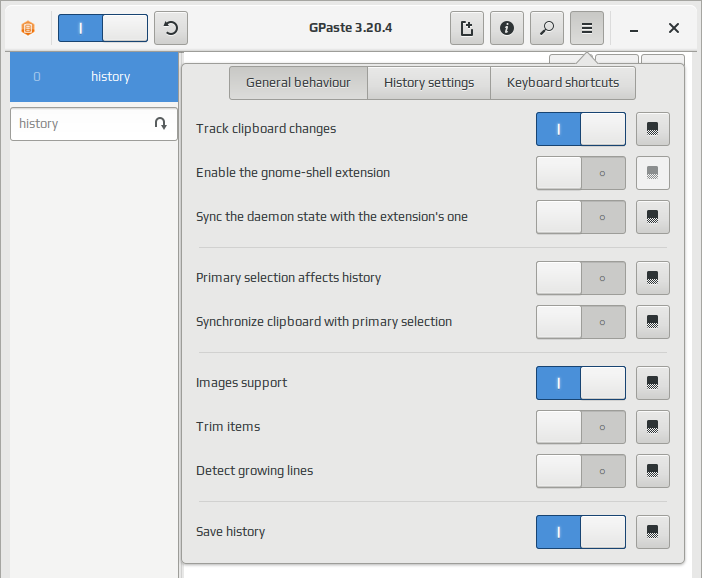Viewport: 702px width, 578px height.
Task: Switch to History settings tab
Action: pos(429,83)
